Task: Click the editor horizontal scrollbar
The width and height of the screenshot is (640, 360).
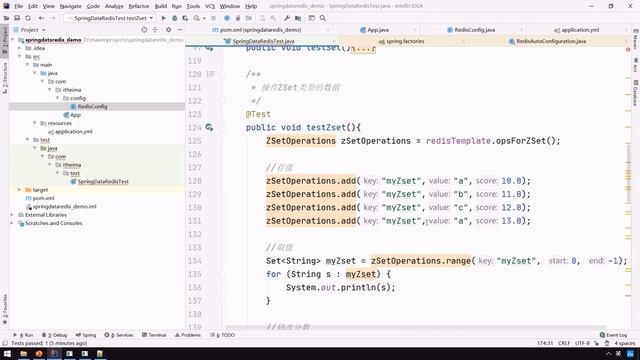Action: coord(416,327)
